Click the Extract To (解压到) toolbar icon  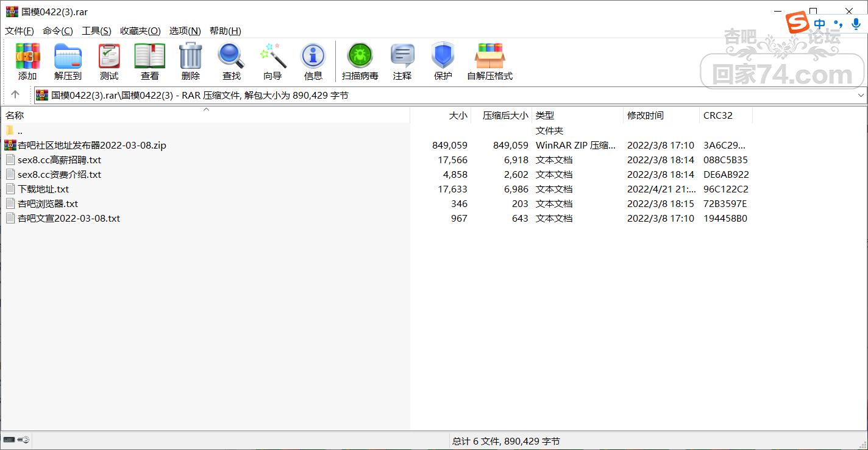coord(68,56)
